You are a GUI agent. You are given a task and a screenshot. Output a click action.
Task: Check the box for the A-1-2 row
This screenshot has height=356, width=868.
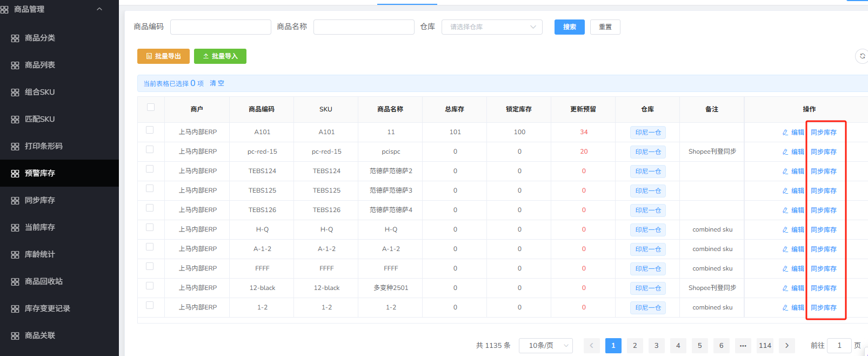[150, 247]
